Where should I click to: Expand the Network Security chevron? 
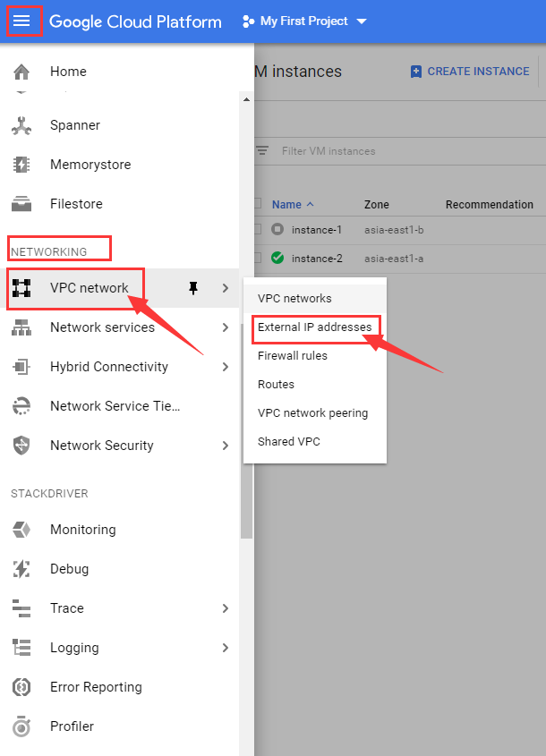tap(226, 446)
